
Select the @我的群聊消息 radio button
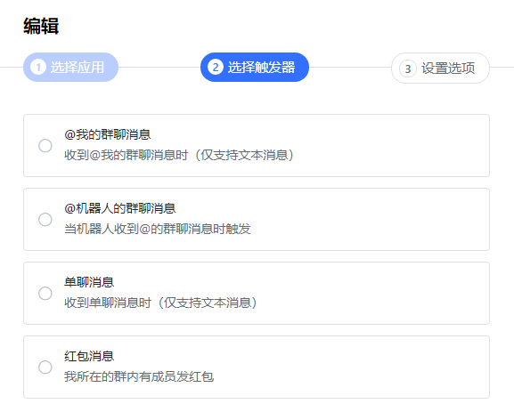(x=45, y=146)
